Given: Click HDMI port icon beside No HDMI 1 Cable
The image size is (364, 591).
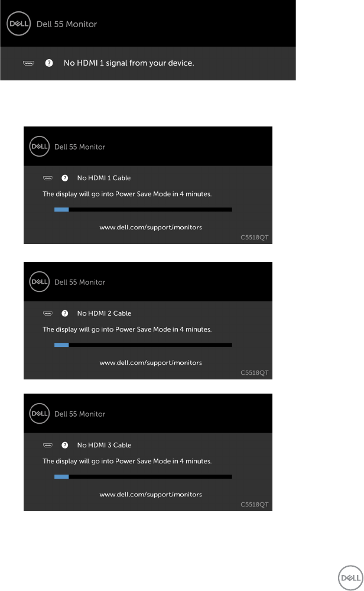Looking at the screenshot, I should point(48,178).
